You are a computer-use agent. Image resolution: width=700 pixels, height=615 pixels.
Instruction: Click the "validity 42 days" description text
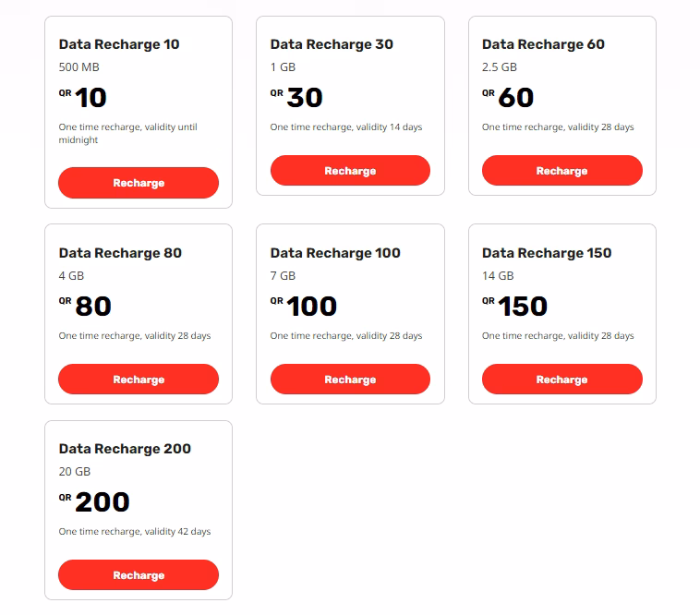(x=135, y=532)
